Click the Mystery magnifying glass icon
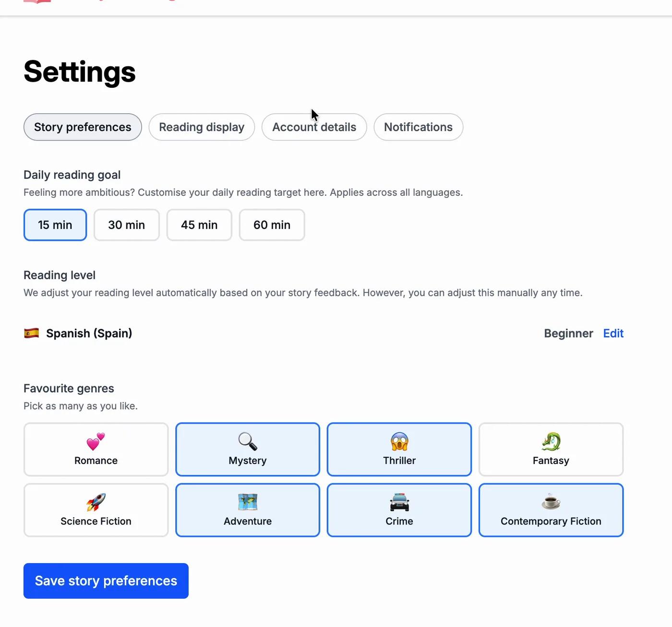This screenshot has width=672, height=627. [248, 441]
